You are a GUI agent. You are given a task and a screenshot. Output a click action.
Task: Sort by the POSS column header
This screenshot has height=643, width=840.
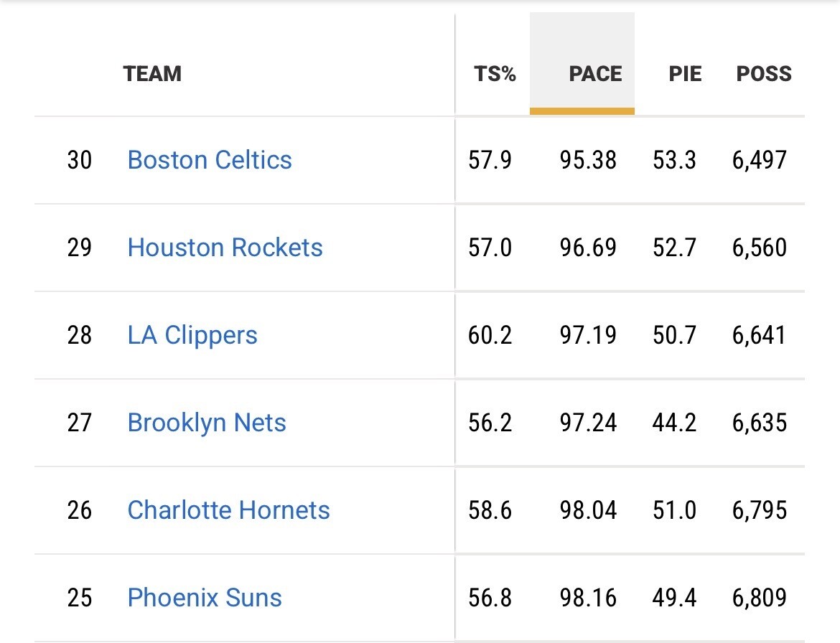click(x=764, y=74)
